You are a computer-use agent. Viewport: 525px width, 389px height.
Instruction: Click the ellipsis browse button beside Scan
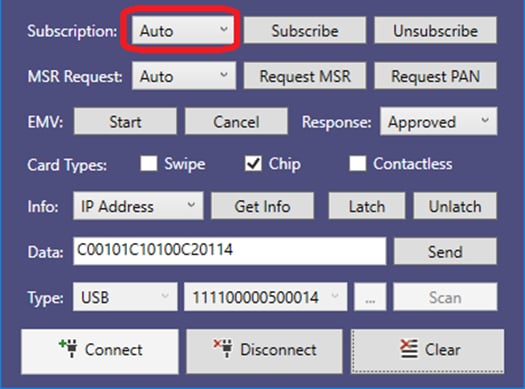click(x=370, y=297)
